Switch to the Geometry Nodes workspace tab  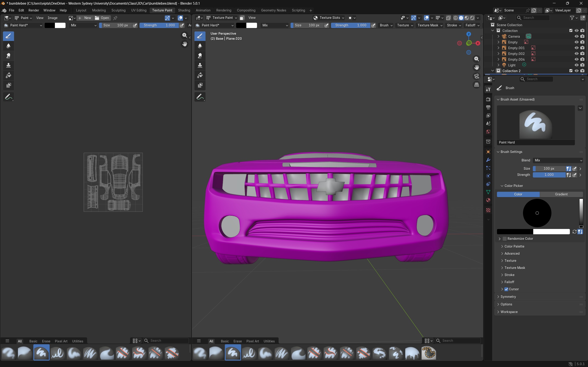274,10
